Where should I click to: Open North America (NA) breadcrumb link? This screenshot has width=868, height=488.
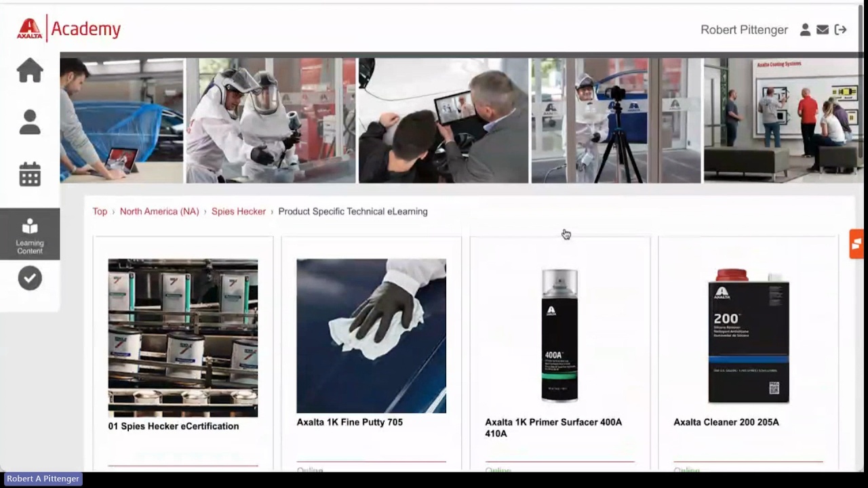(159, 211)
